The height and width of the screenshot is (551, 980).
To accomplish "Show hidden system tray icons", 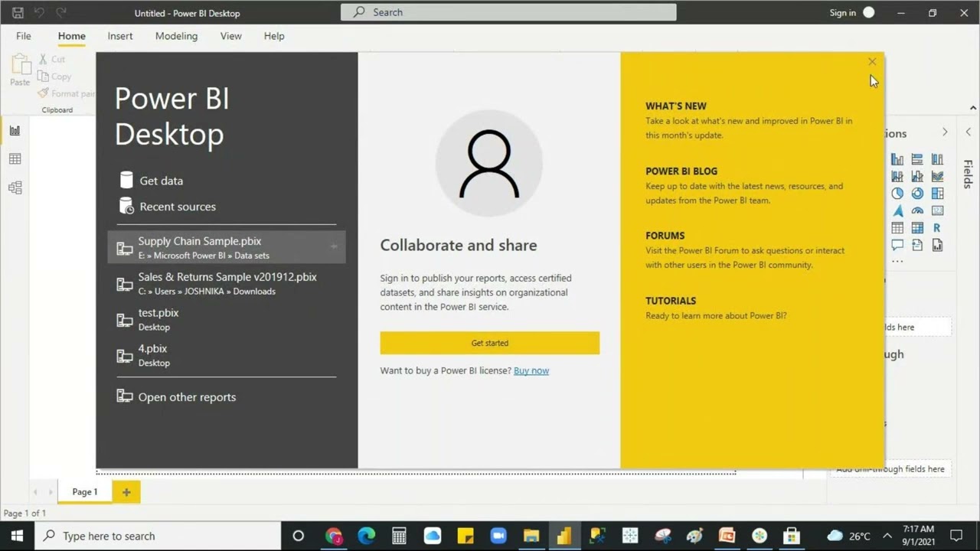I will [x=887, y=536].
